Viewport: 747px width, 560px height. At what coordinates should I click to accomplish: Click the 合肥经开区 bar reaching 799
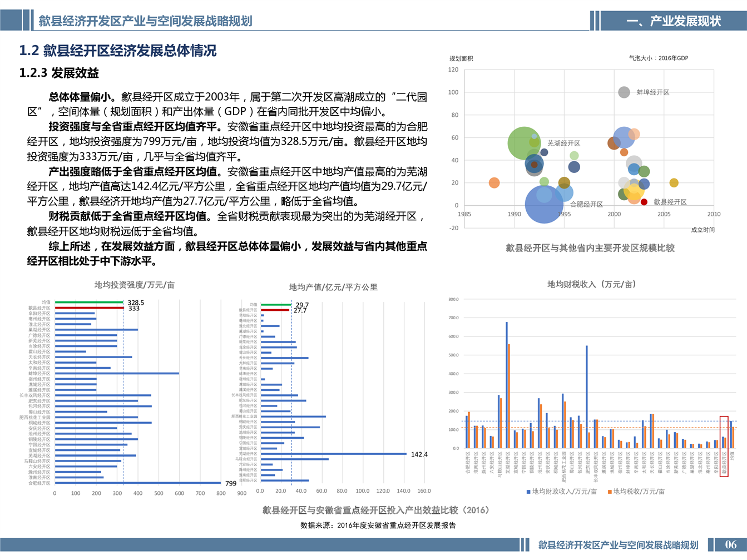click(x=138, y=483)
